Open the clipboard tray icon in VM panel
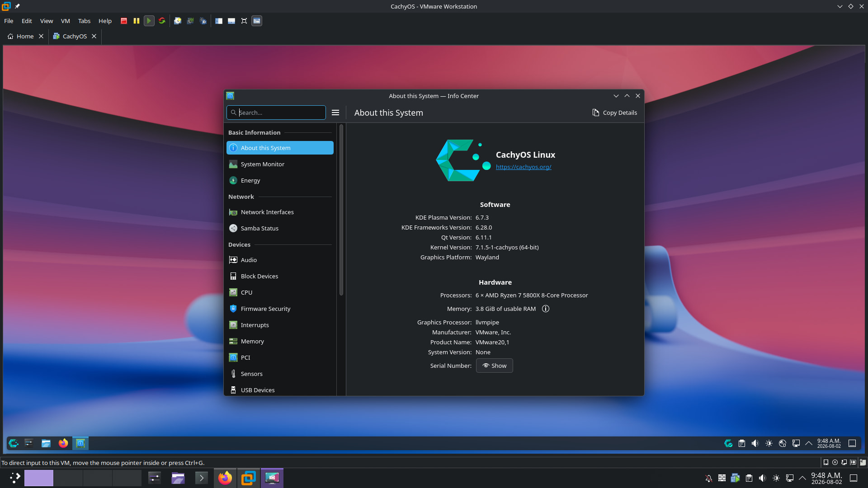 click(x=742, y=443)
